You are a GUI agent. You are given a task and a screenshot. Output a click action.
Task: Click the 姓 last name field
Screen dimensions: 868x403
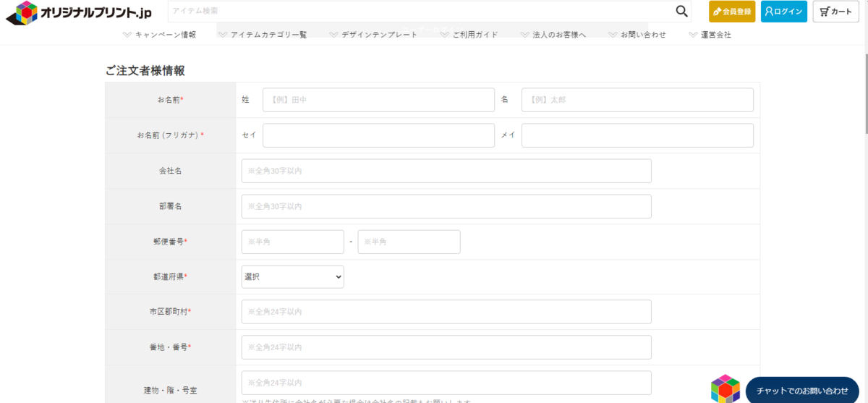[x=378, y=100]
